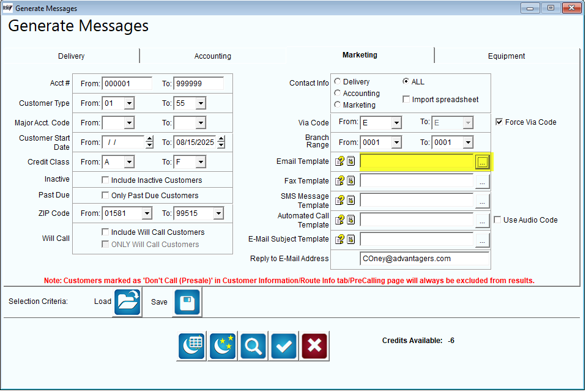Viewport: 586px width, 392px height.
Task: Click the magnifying glass preview icon
Action: pyautogui.click(x=253, y=346)
